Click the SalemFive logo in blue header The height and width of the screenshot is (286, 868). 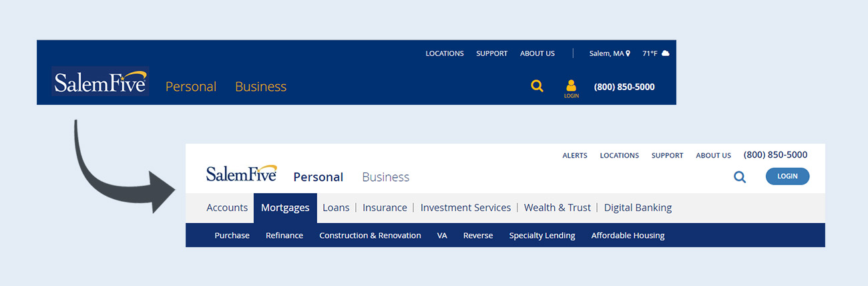[100, 82]
